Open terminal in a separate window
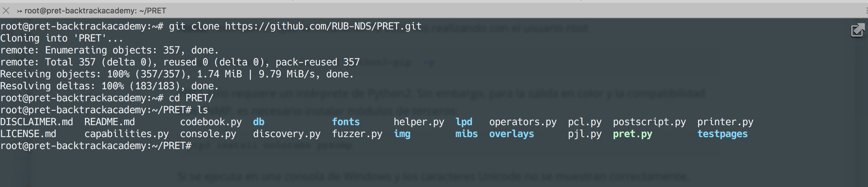The image size is (868, 187). click(x=857, y=30)
